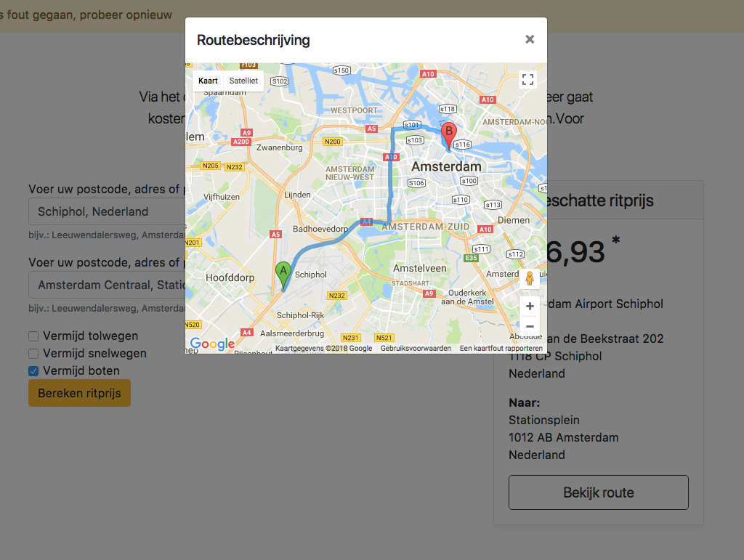The height and width of the screenshot is (560, 744).
Task: Click Een kaartfout rapporteren link
Action: click(x=501, y=348)
